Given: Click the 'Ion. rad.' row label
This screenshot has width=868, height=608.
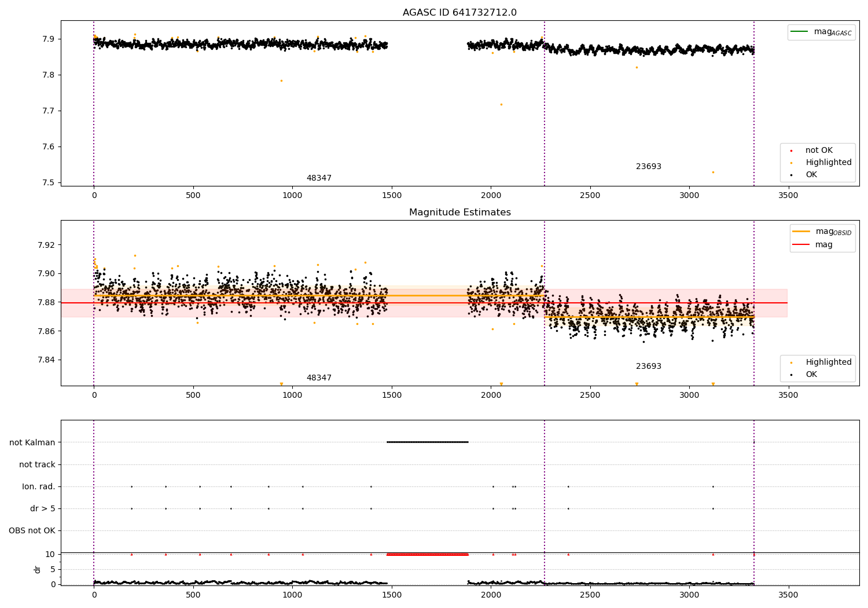Looking at the screenshot, I should coord(39,487).
